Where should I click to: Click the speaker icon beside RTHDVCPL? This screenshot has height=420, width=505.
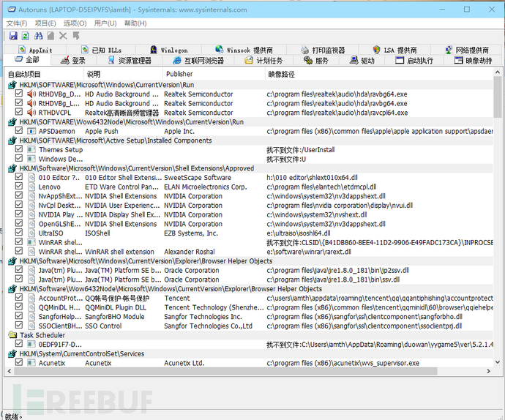(31, 113)
